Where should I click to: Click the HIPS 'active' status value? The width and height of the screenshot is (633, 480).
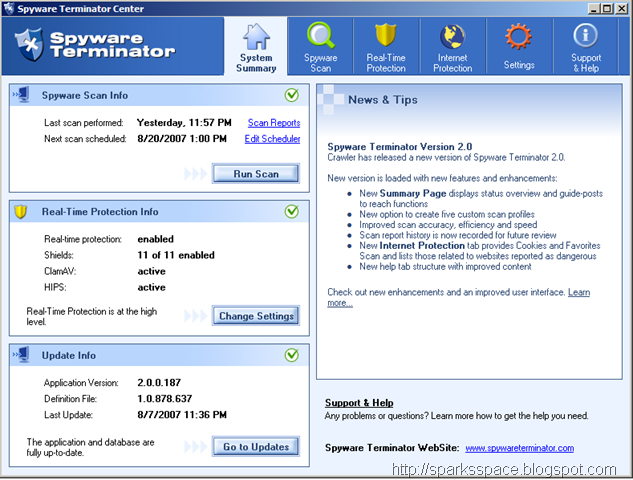point(151,287)
